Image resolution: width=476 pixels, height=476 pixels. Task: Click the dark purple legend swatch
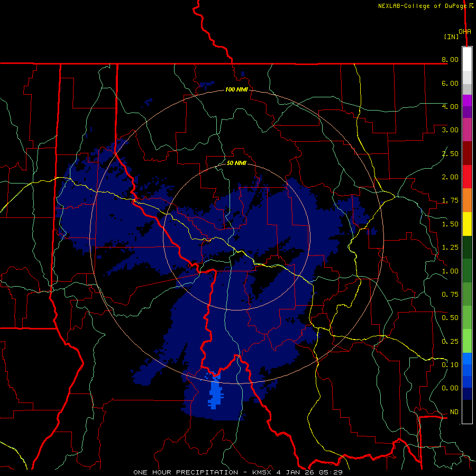[x=467, y=112]
